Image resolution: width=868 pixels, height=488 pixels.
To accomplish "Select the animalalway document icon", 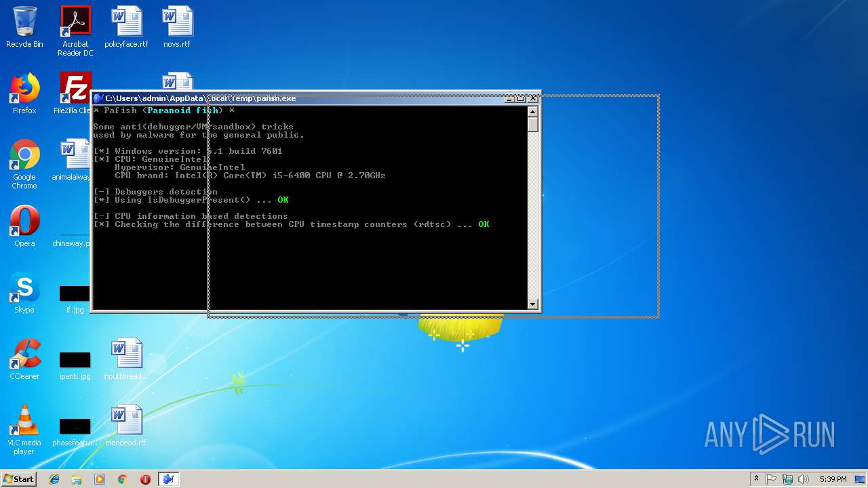I will coord(73,160).
